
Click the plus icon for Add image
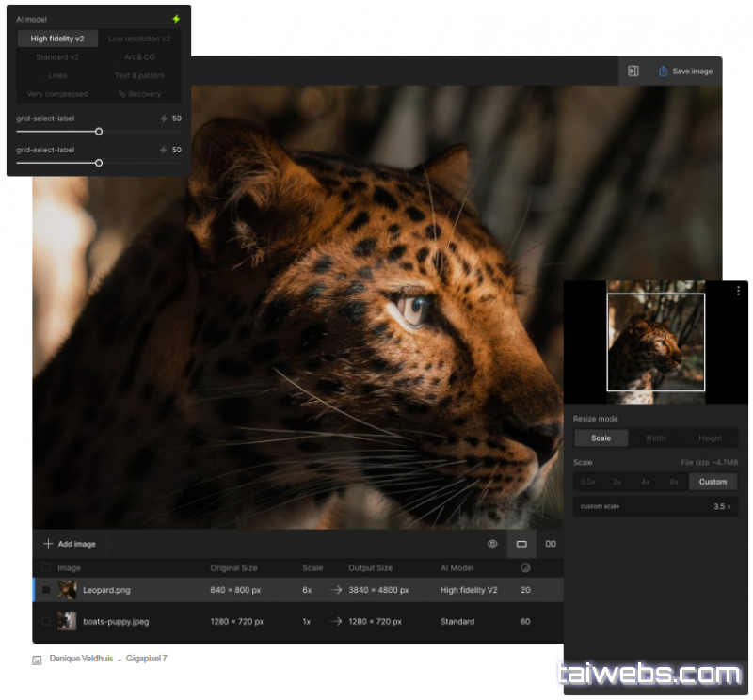pyautogui.click(x=48, y=544)
